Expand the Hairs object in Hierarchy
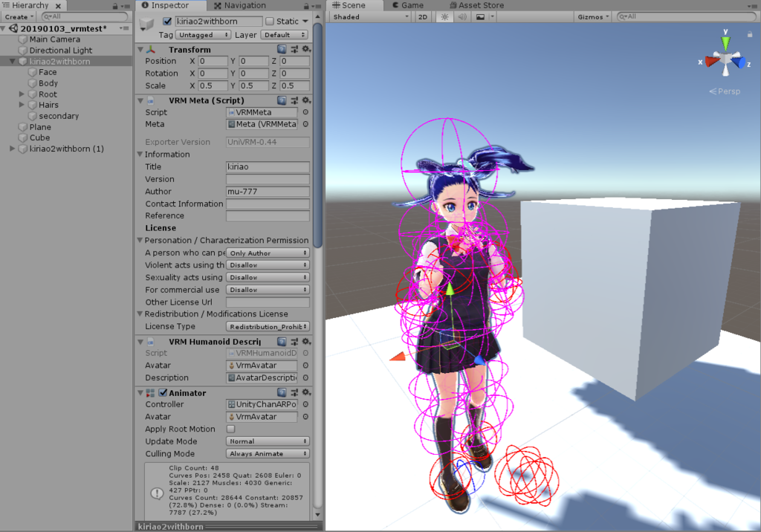Screen dimensions: 761x532 coord(22,104)
